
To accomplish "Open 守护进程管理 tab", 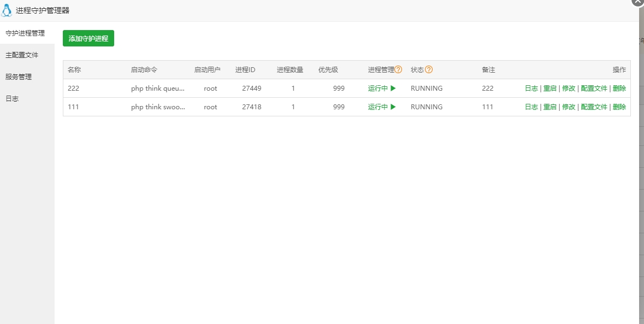I will tap(25, 33).
